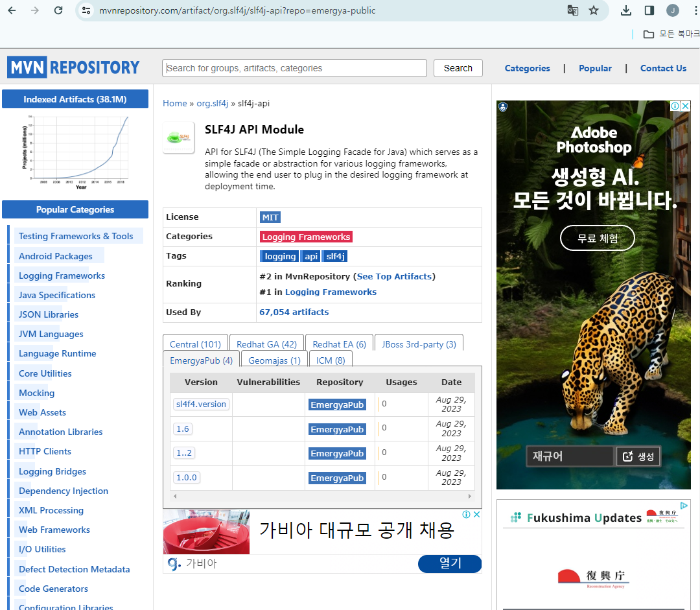Open the Contact Us link
700x610 pixels.
(664, 68)
